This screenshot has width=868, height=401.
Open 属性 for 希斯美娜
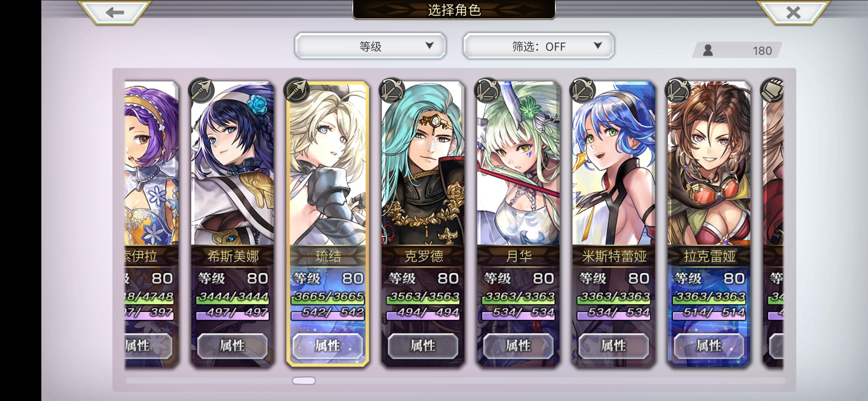click(232, 346)
